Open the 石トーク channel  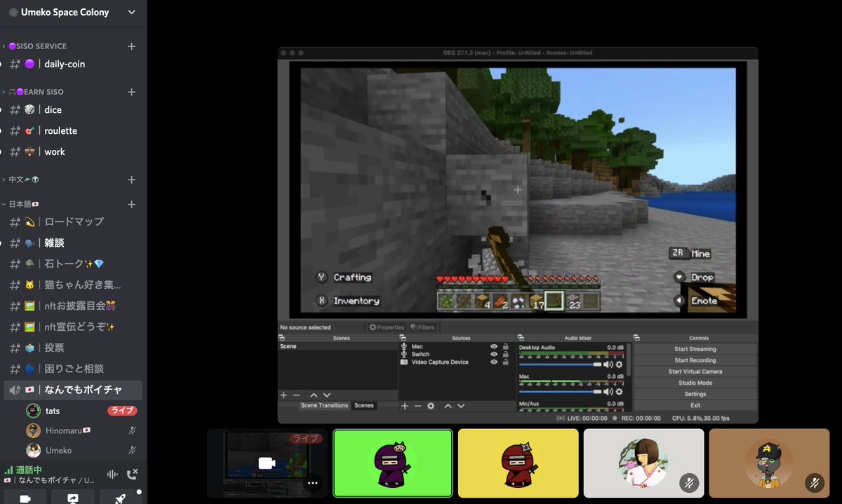(x=73, y=264)
